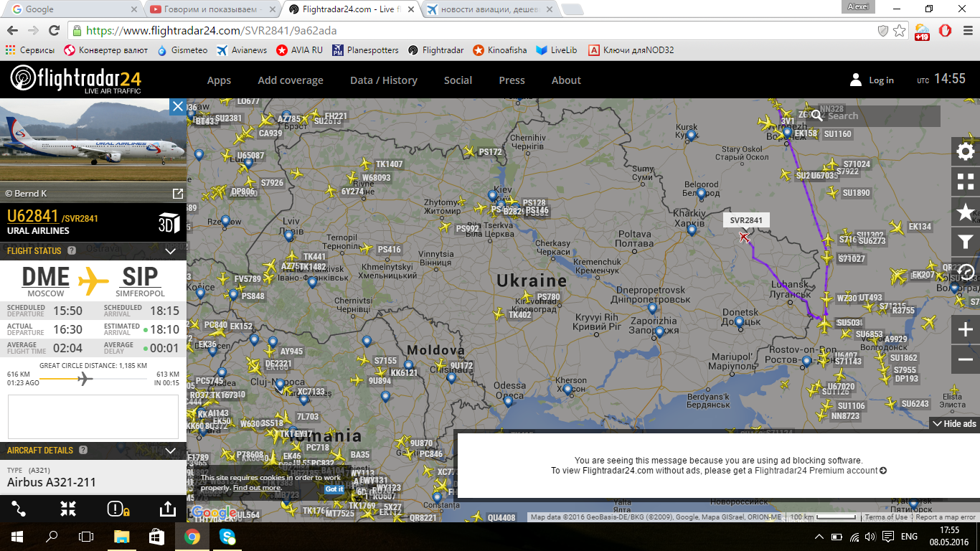Click the Log in link
980x551 pixels.
(872, 80)
